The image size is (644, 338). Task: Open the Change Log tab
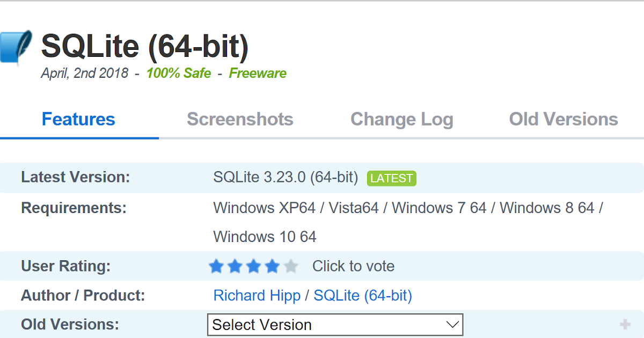click(401, 119)
